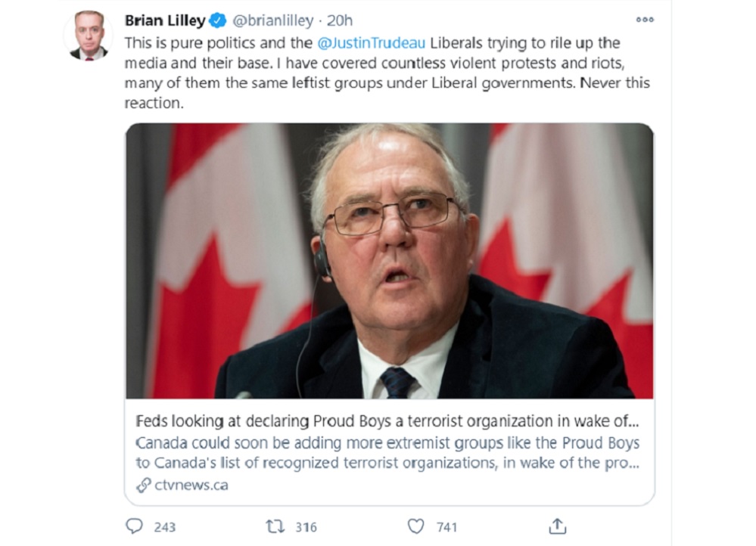Click the 20h timestamp
This screenshot has height=546, width=756.
coord(340,20)
